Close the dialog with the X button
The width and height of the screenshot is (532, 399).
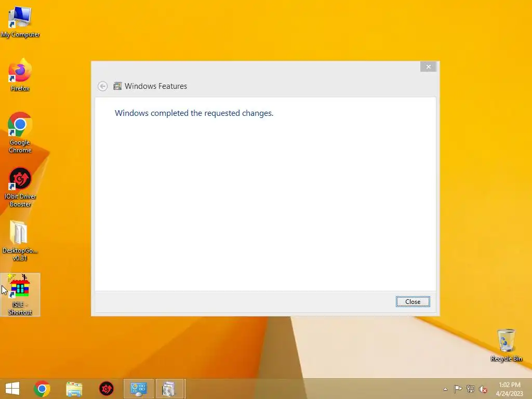[x=428, y=67]
